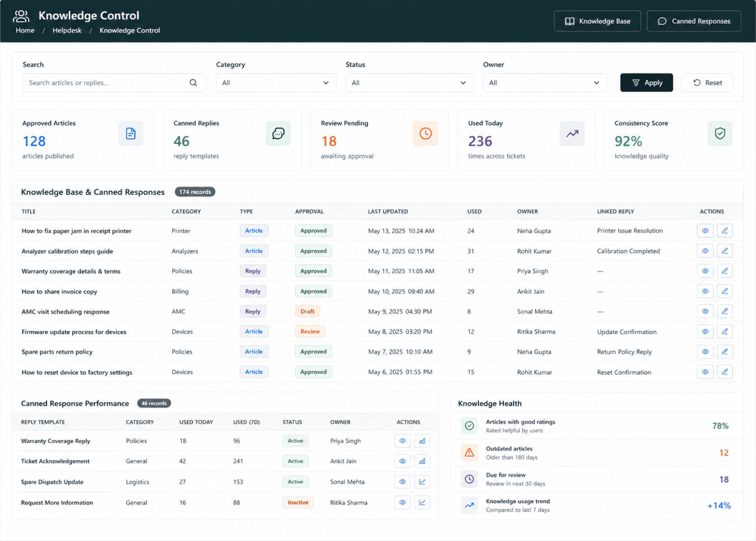View the paper jam receipt printer article

click(x=705, y=231)
